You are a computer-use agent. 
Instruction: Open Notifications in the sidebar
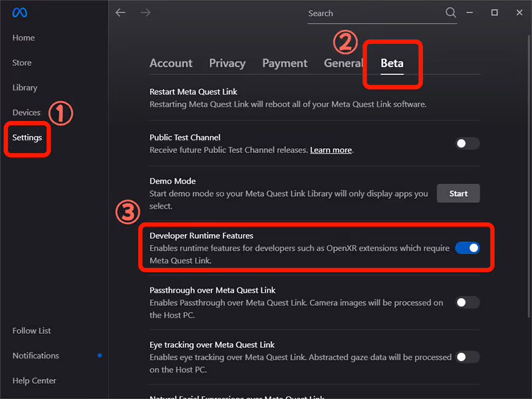36,356
